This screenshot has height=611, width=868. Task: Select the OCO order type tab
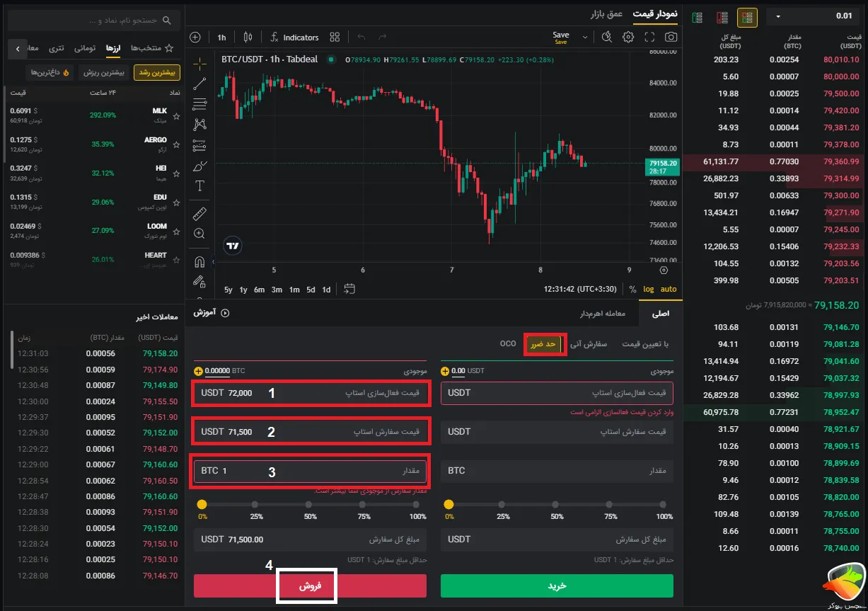[x=508, y=343]
